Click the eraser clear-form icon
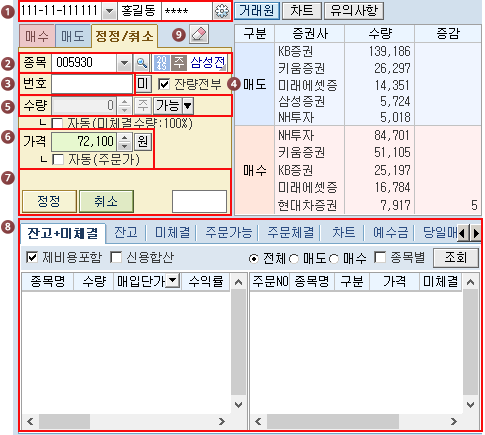 [x=199, y=34]
